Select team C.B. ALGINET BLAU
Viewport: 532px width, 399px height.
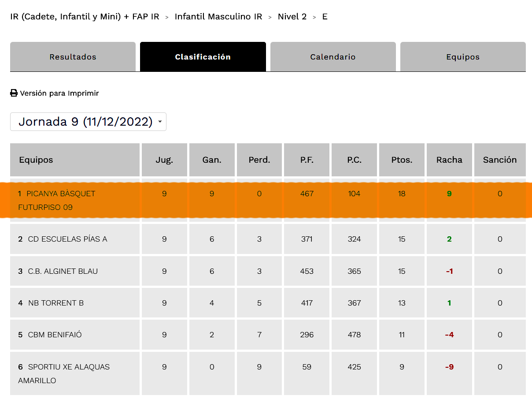pyautogui.click(x=63, y=271)
